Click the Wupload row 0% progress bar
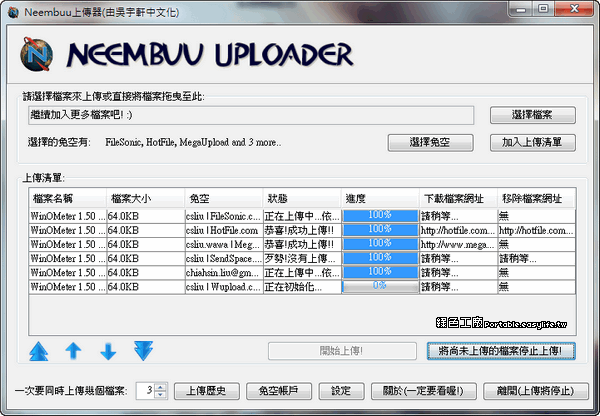This screenshot has height=416, width=600. click(380, 287)
